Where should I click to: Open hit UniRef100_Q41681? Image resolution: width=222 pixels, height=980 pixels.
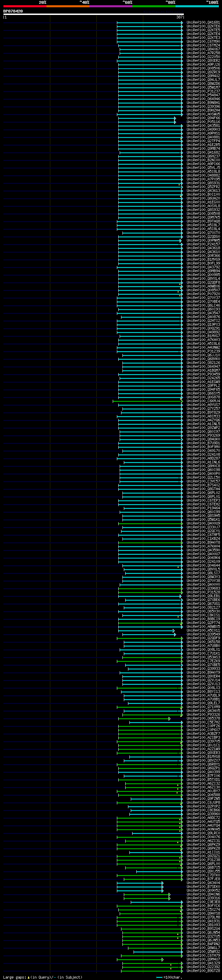[x=203, y=23]
